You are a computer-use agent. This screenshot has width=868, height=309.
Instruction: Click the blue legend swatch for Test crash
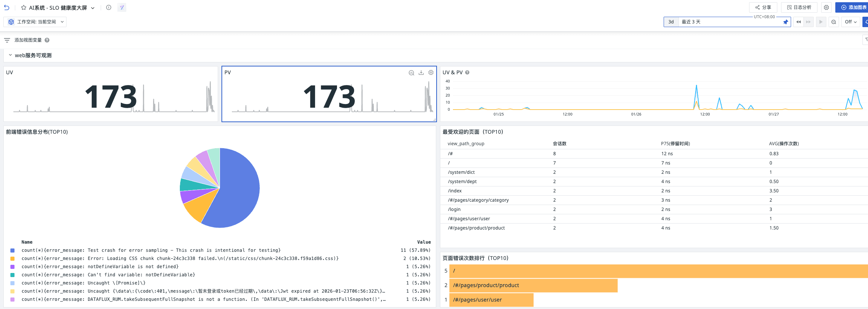[13, 250]
